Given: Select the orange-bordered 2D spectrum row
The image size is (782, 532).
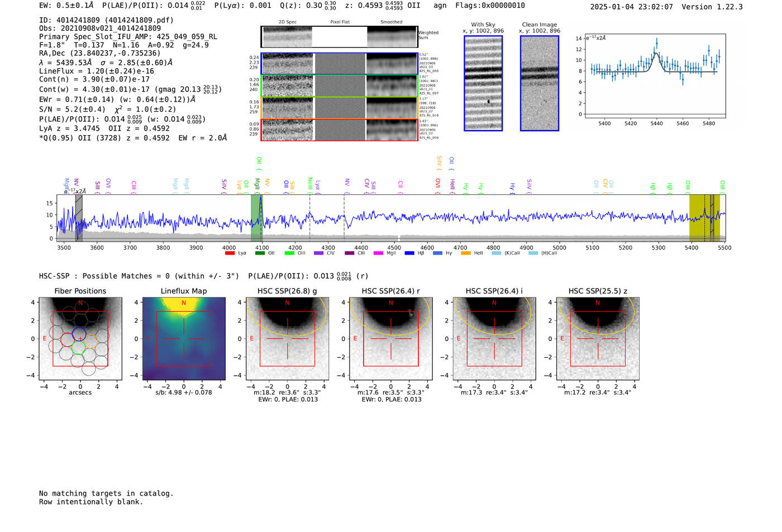Looking at the screenshot, I should click(339, 108).
